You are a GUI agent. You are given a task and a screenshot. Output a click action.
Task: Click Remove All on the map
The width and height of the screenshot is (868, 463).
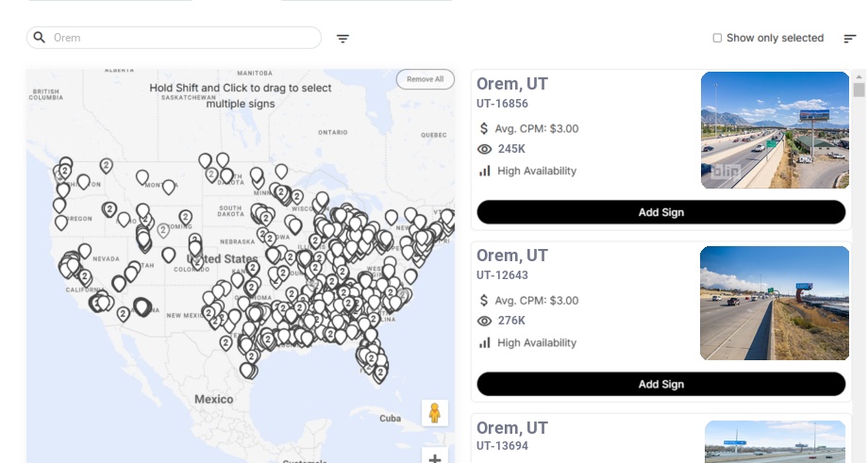[x=426, y=79]
